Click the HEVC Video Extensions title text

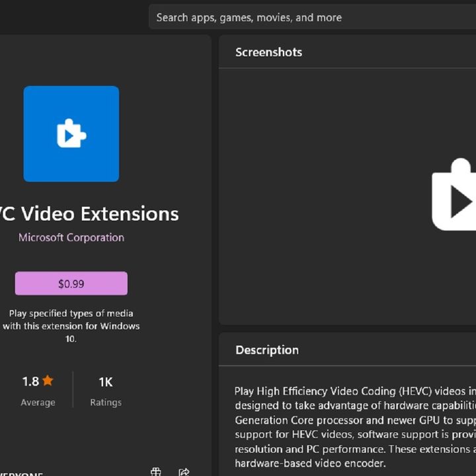tap(89, 214)
